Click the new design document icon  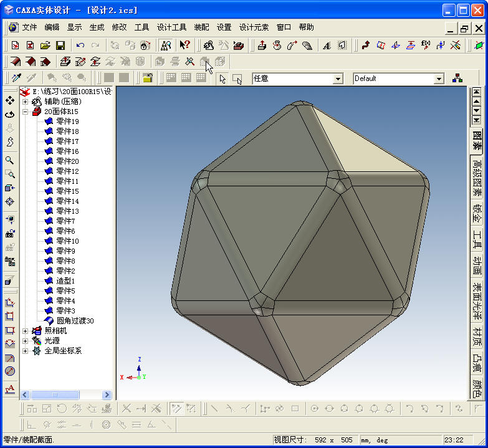tap(15, 45)
